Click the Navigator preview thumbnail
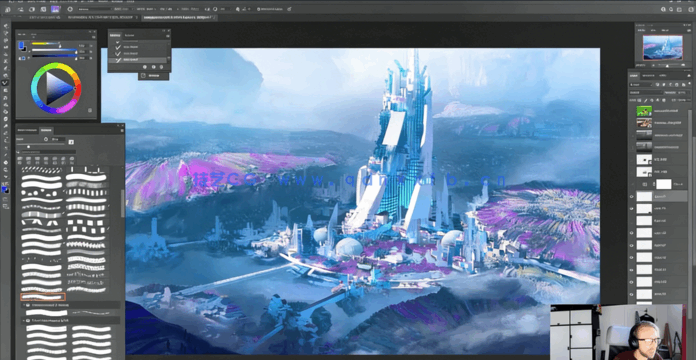The image size is (696, 360). pos(662,47)
